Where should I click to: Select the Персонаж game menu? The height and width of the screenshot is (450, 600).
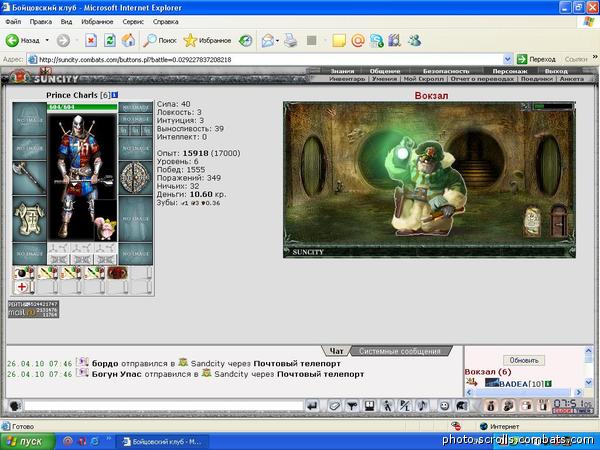(x=510, y=71)
